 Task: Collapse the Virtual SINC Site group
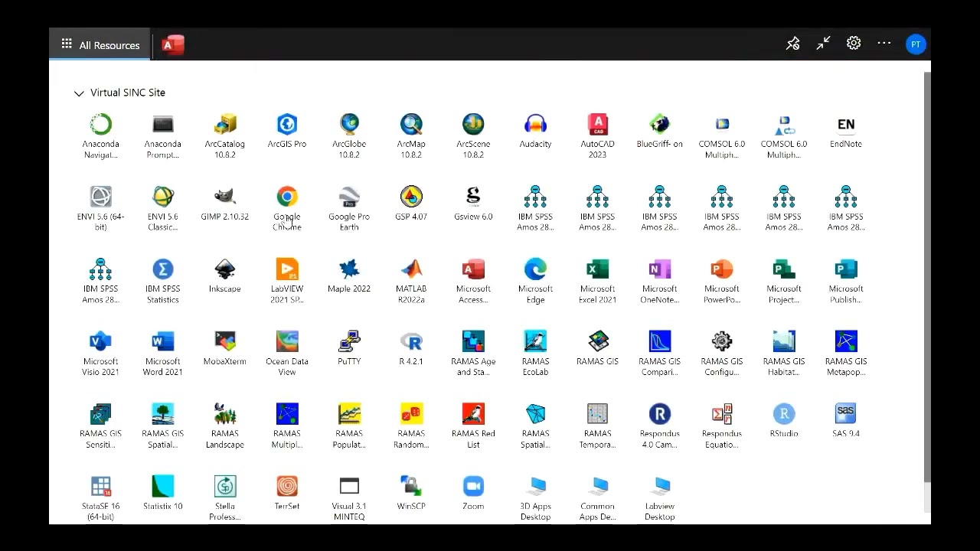point(78,93)
